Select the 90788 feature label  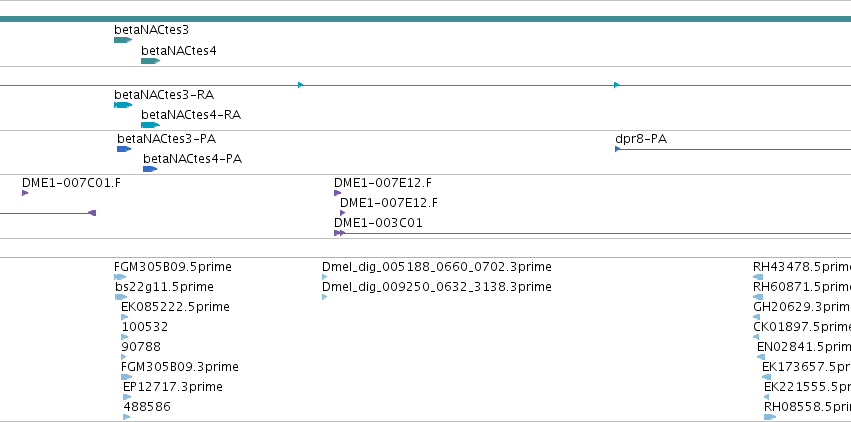141,347
